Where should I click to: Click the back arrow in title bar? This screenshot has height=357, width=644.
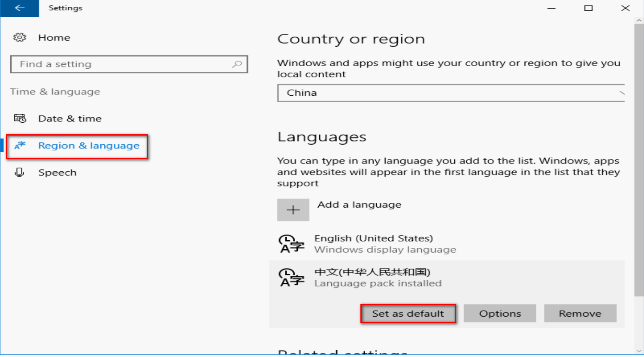click(19, 8)
